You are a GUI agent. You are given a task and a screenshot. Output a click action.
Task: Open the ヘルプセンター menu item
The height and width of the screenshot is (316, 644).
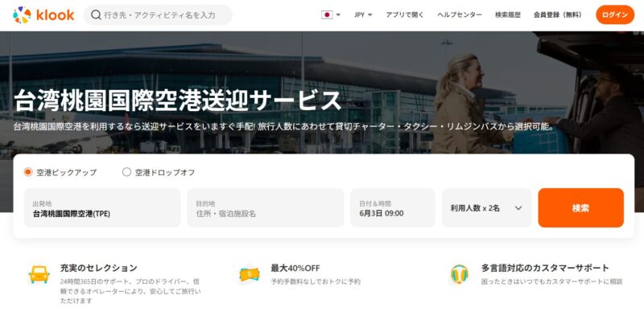coord(460,14)
